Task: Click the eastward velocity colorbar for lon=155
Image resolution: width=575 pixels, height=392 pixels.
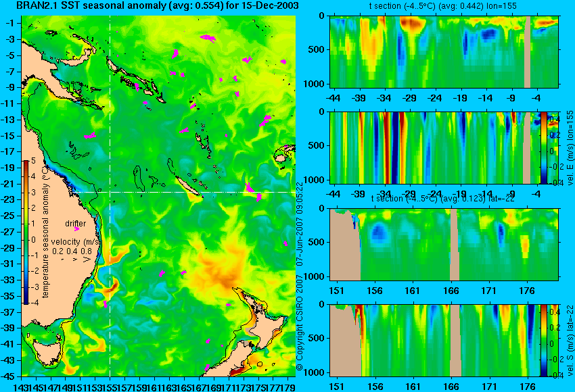Action: click(x=544, y=147)
